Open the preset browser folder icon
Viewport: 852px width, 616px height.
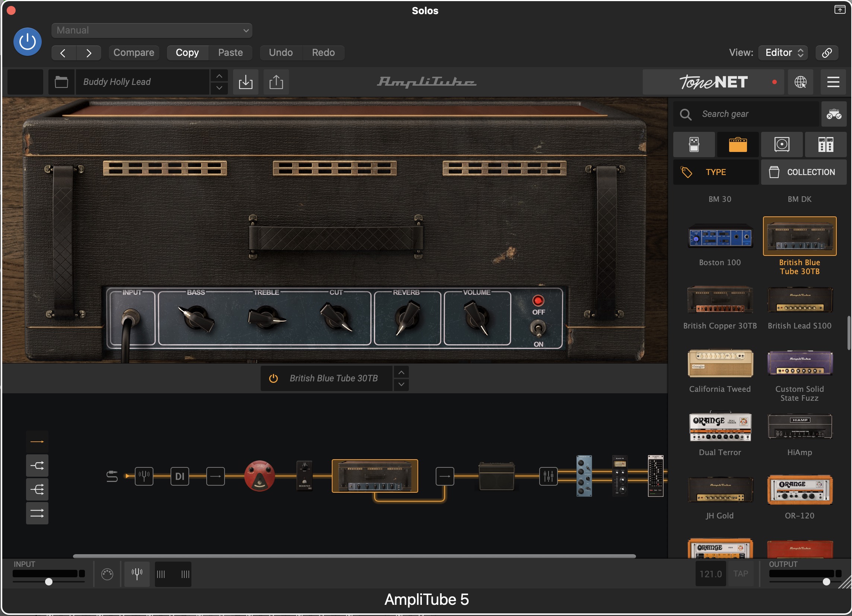pos(61,82)
